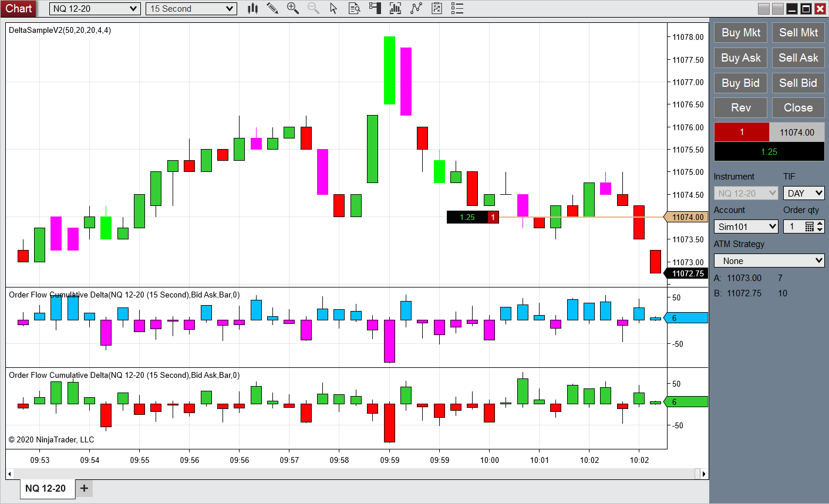The width and height of the screenshot is (829, 504).
Task: Open the NQ 12-20 instrument selector
Action: click(95, 9)
